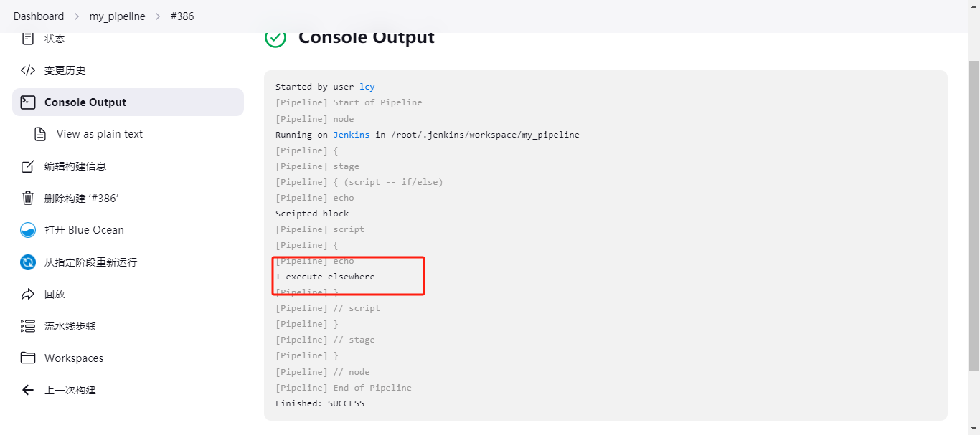The image size is (980, 435).
Task: Click the pipeline steps list icon
Action: (x=28, y=326)
